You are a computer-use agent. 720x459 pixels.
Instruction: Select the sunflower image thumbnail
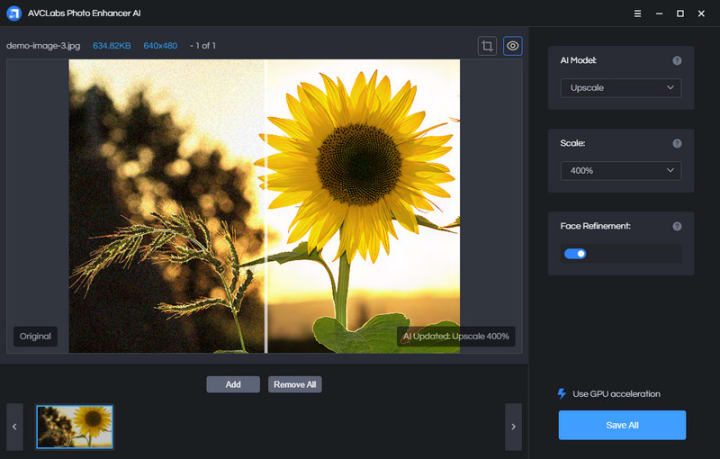tap(75, 427)
